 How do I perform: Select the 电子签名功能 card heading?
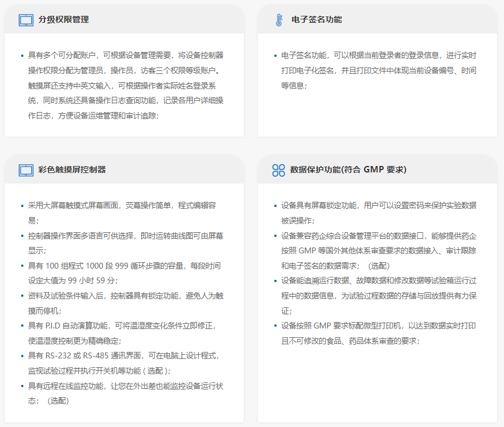pyautogui.click(x=316, y=20)
